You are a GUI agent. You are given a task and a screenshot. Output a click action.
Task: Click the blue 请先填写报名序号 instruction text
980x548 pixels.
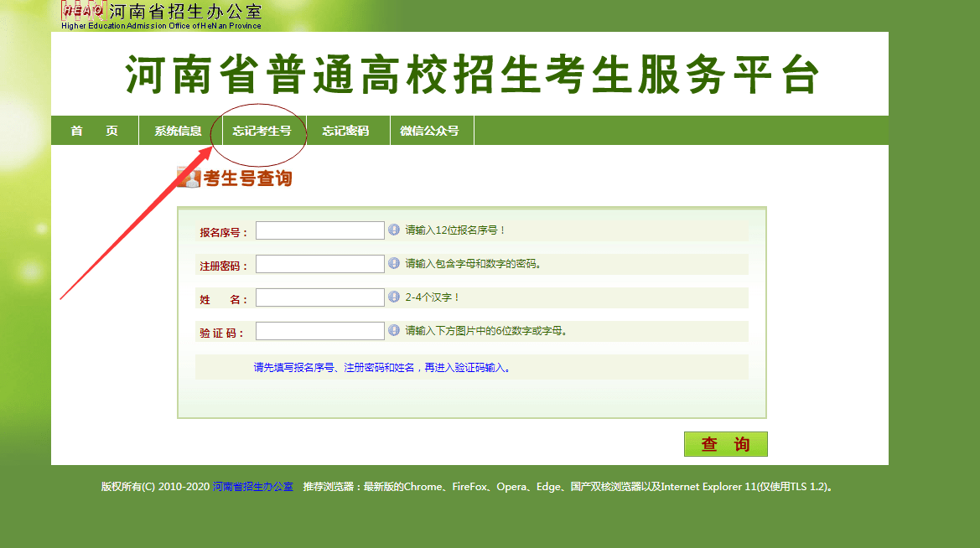pyautogui.click(x=382, y=367)
